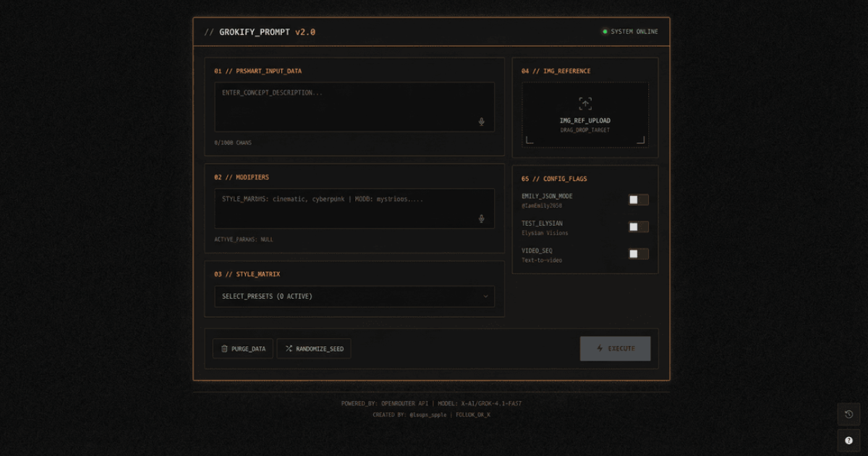Click the trash icon on PURGE_DATA

[x=224, y=348]
